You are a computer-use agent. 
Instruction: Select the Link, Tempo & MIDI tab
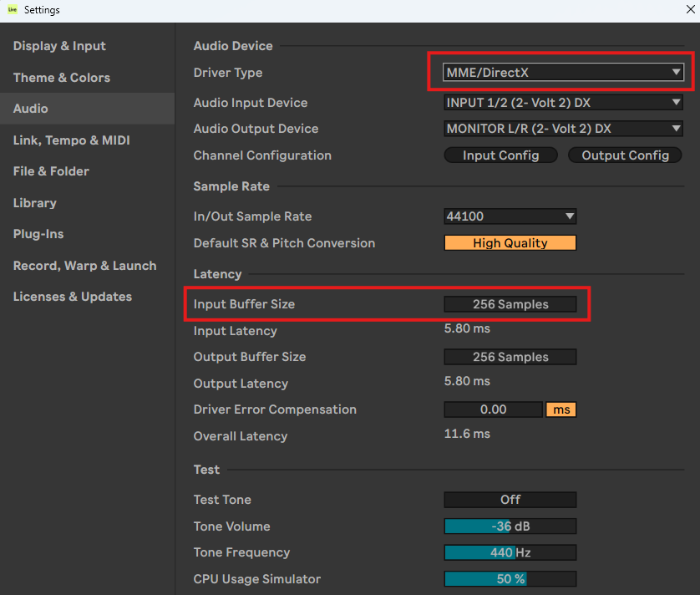pos(72,140)
